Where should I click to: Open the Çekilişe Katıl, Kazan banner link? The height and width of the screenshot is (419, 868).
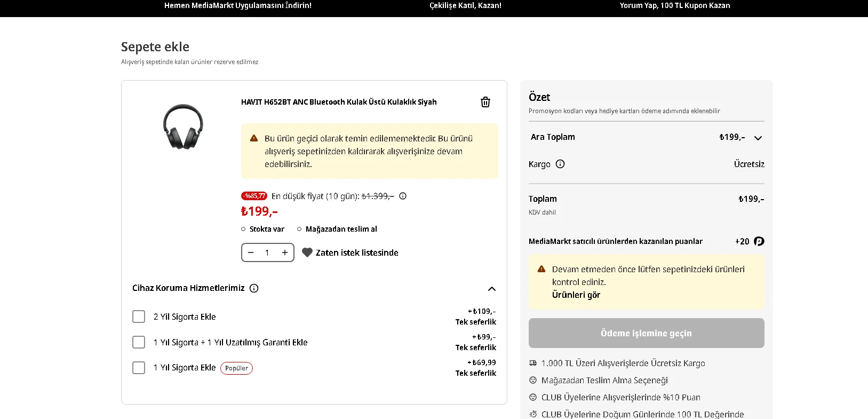pyautogui.click(x=466, y=5)
